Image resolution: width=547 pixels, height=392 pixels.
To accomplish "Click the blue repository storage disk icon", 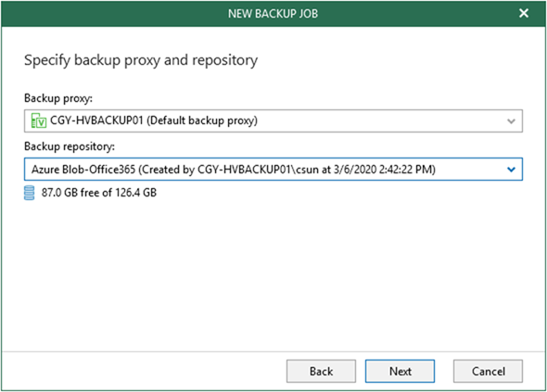I will pos(30,193).
